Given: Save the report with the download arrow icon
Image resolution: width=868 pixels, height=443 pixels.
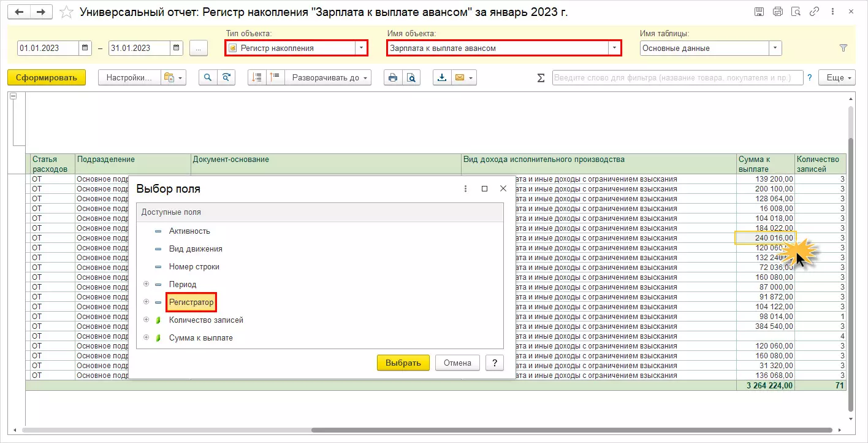Looking at the screenshot, I should tap(441, 78).
